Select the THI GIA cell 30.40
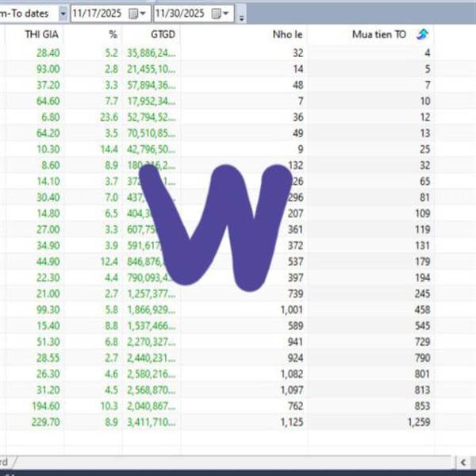The width and height of the screenshot is (476, 476). (48, 198)
